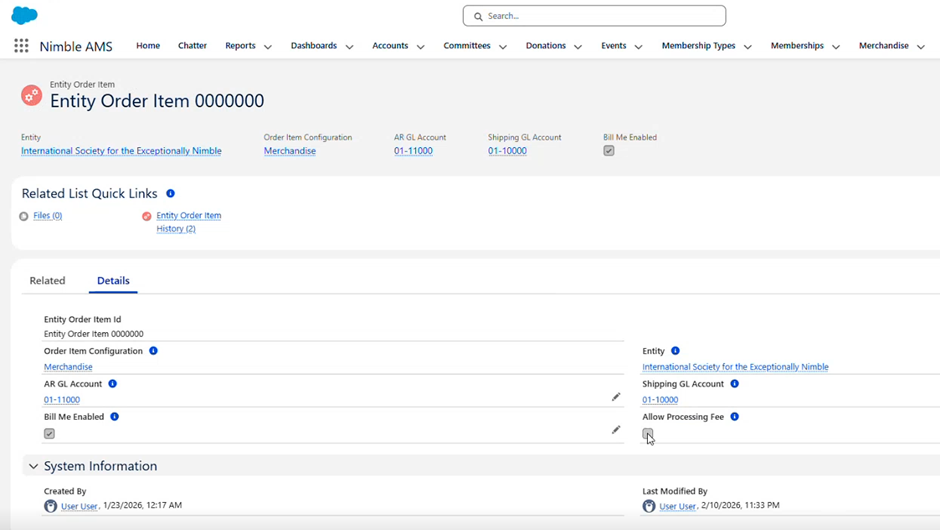Open Events nav dropdown arrow
The height and width of the screenshot is (530, 940).
(x=638, y=46)
